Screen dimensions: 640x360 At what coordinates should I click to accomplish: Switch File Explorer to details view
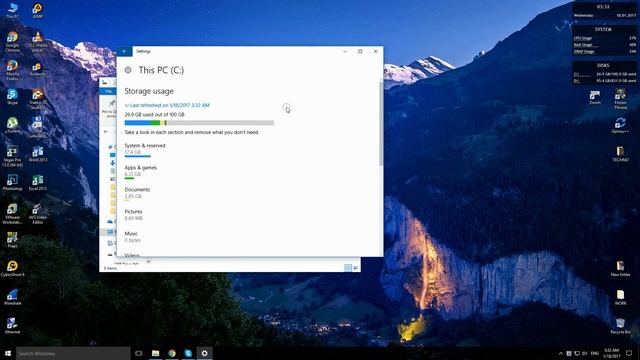348,268
